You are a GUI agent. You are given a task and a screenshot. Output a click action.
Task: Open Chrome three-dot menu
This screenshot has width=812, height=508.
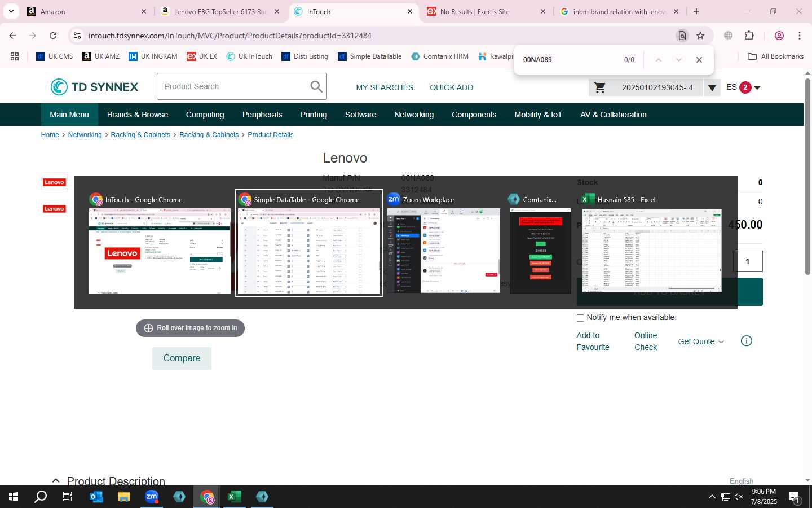(800, 36)
